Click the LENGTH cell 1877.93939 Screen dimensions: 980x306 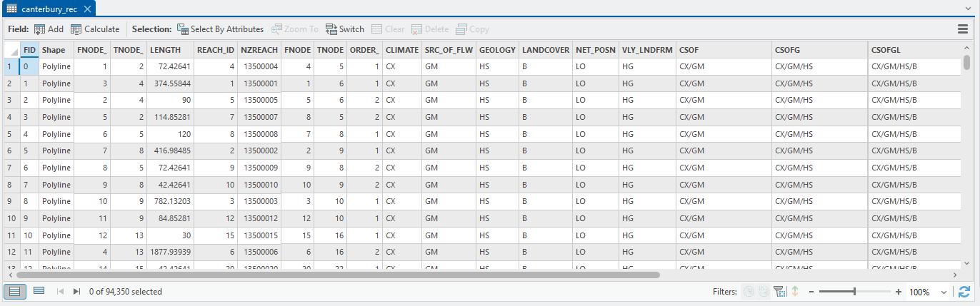click(x=171, y=252)
